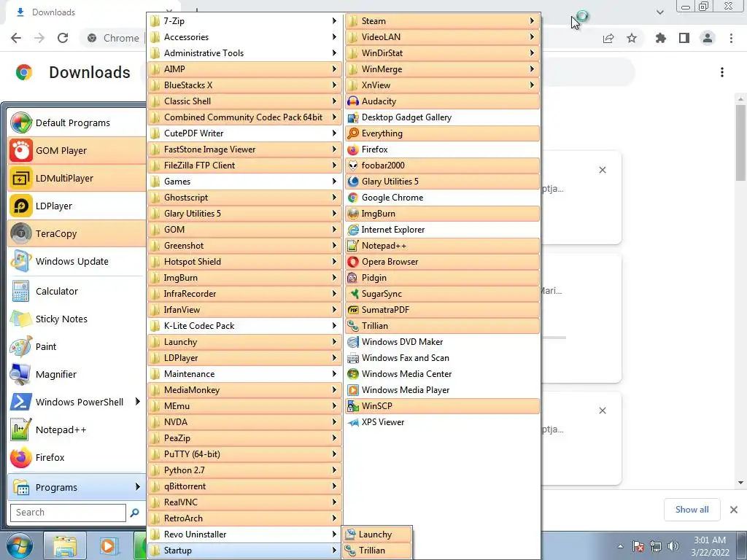Expand the Windows PowerShell submenu
This screenshot has height=560, width=747.
(77, 402)
